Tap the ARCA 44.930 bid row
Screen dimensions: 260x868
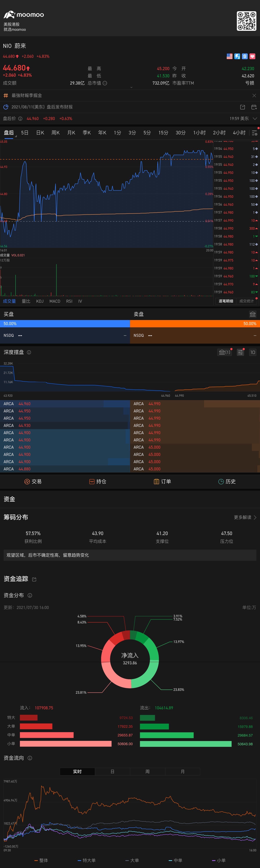point(65,425)
